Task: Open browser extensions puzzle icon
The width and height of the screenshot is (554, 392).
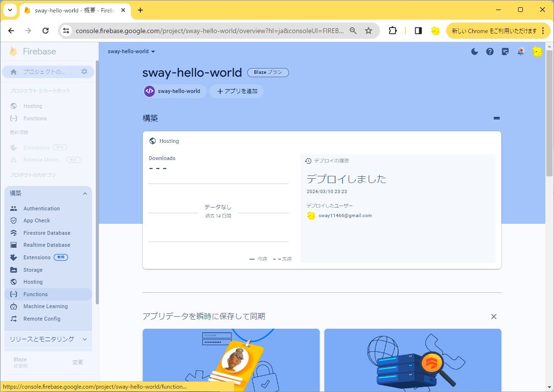Action: 392,31
